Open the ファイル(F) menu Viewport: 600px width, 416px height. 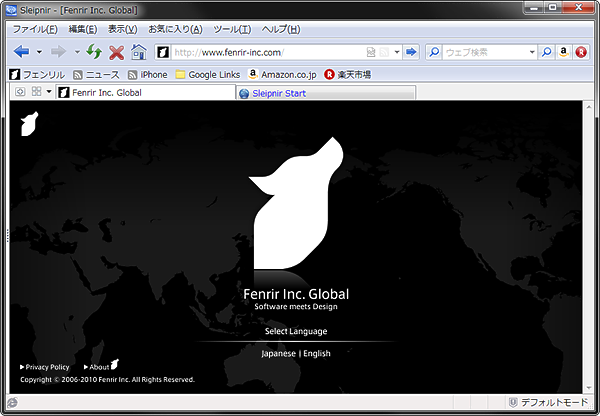pos(35,29)
